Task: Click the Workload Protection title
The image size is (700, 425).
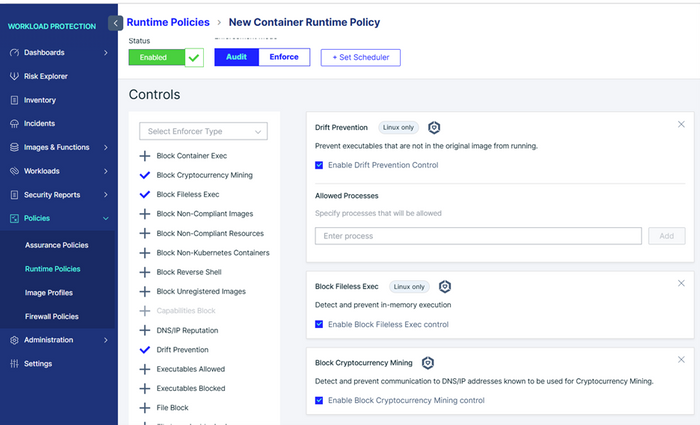Action: pyautogui.click(x=52, y=26)
